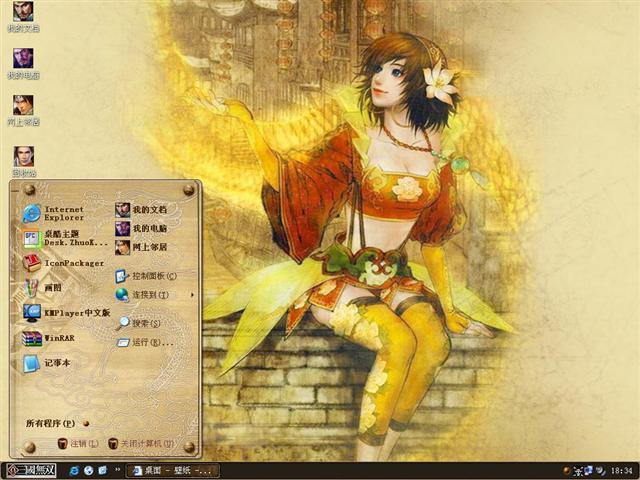Screen dimensions: 640x480
Task: Open the 运行(R)... run dialog entry
Action: click(144, 342)
